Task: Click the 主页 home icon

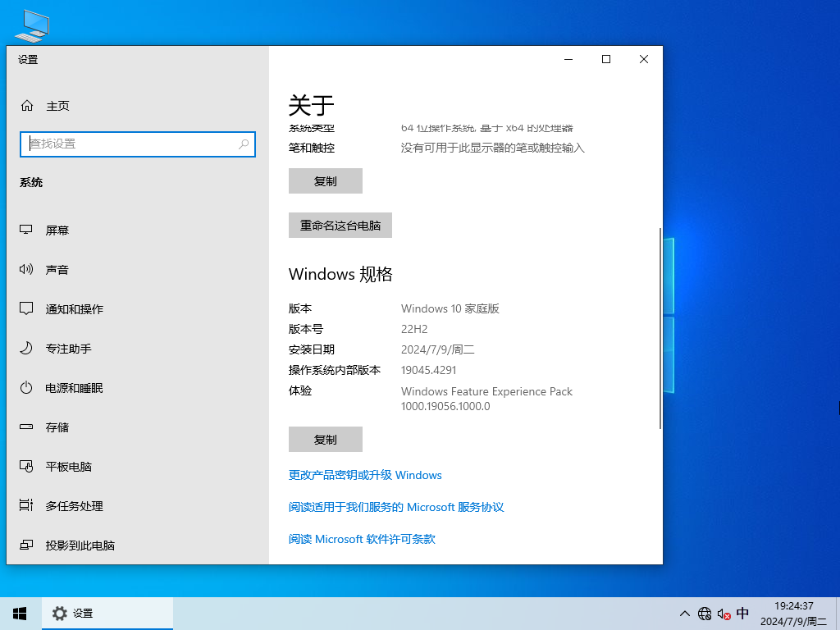Action: coord(27,106)
